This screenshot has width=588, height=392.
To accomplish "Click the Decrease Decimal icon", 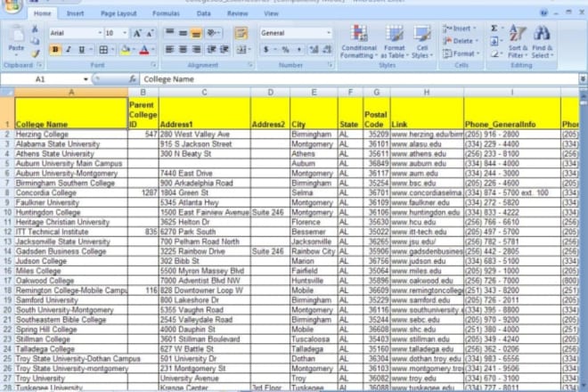I will (x=327, y=49).
